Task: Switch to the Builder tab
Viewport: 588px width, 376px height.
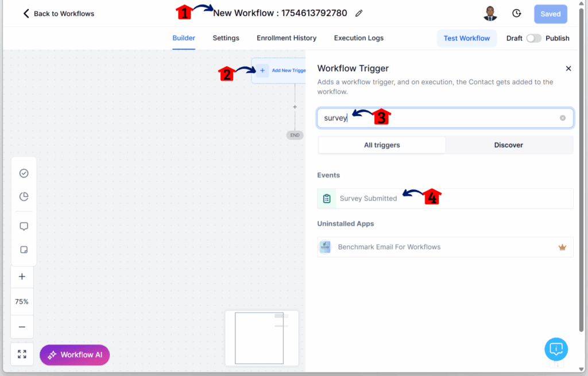Action: 184,38
